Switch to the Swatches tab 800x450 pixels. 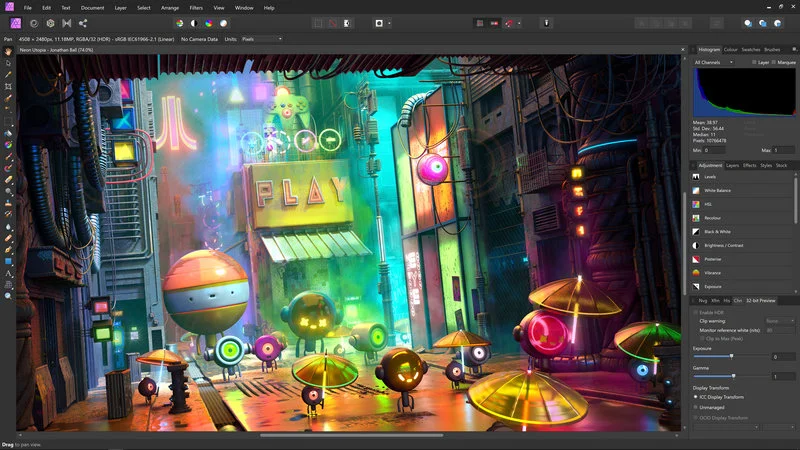(x=750, y=49)
